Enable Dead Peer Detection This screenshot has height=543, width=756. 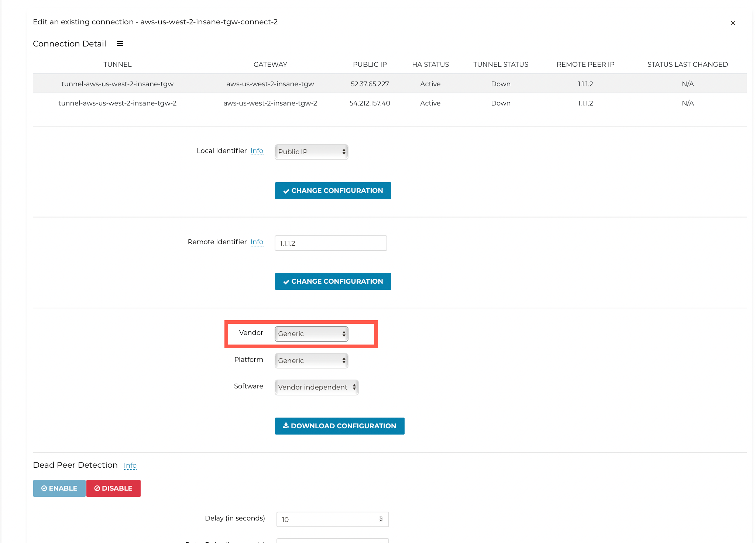[x=59, y=488]
